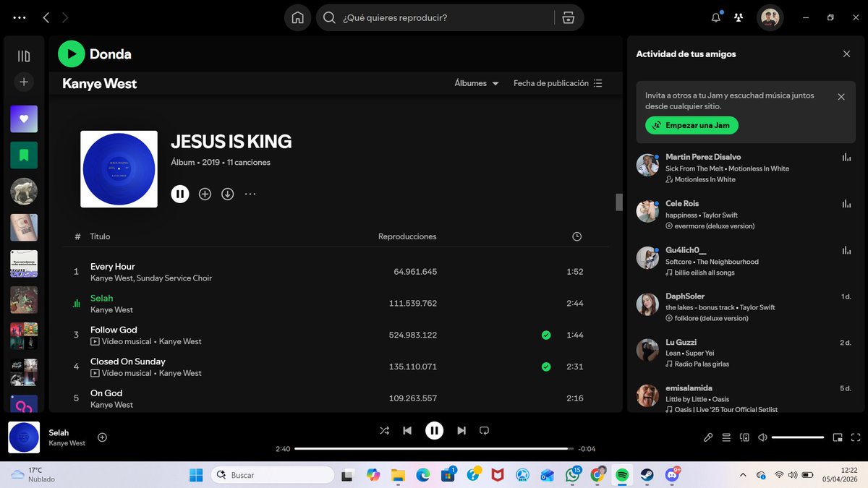
Task: Open the lyrics microphone icon
Action: pyautogui.click(x=708, y=437)
